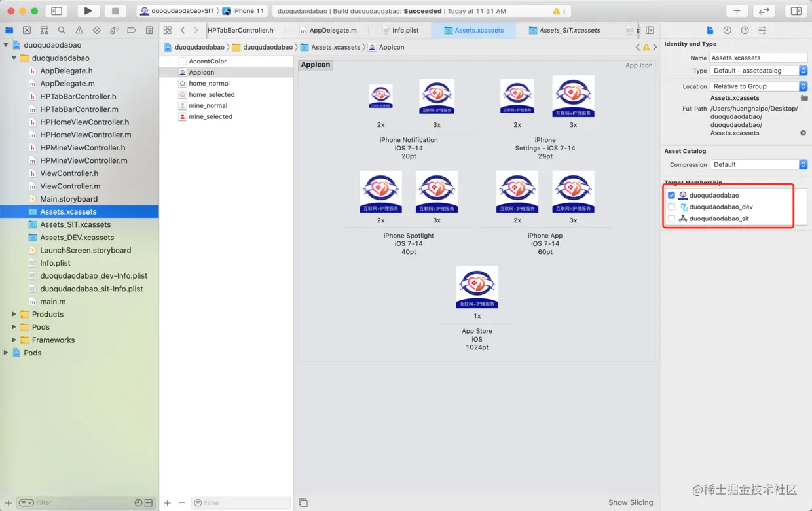The height and width of the screenshot is (511, 812).
Task: Open related items grid menu
Action: tap(168, 30)
